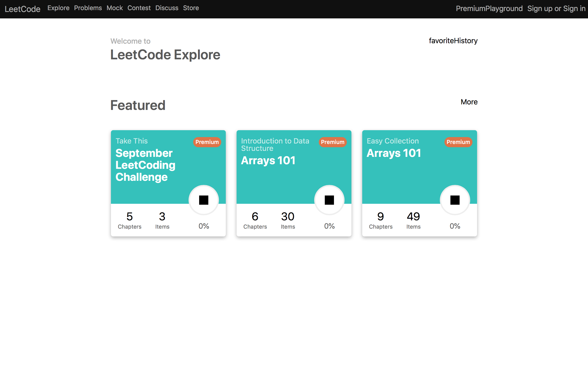This screenshot has width=588, height=368.
Task: Click More next to Featured
Action: tap(469, 102)
